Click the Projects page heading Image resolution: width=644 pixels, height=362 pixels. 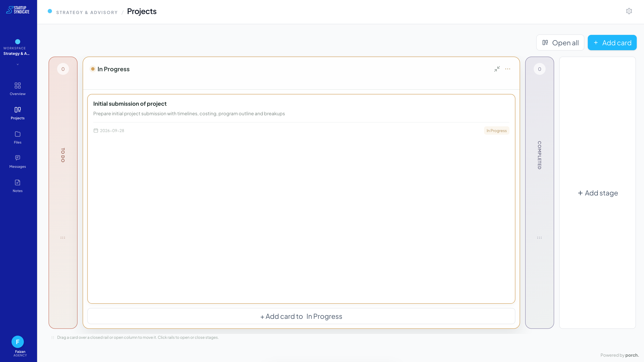click(141, 11)
